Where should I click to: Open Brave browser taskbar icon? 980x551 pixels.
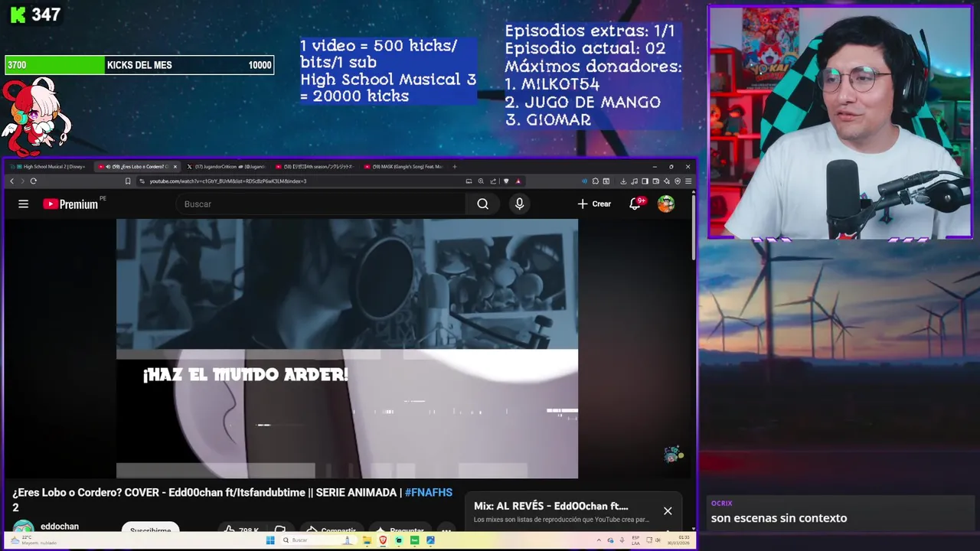click(383, 540)
